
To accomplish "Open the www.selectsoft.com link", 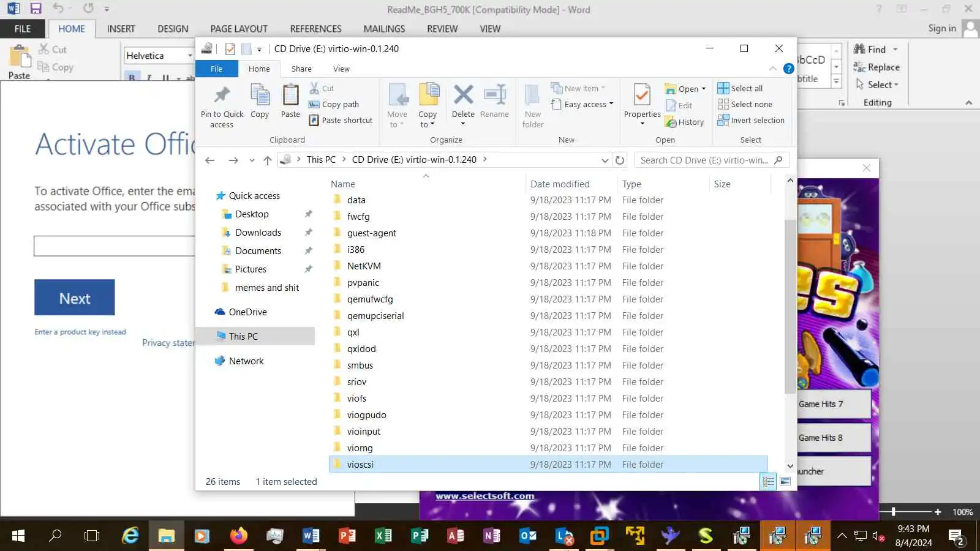I will (x=484, y=496).
